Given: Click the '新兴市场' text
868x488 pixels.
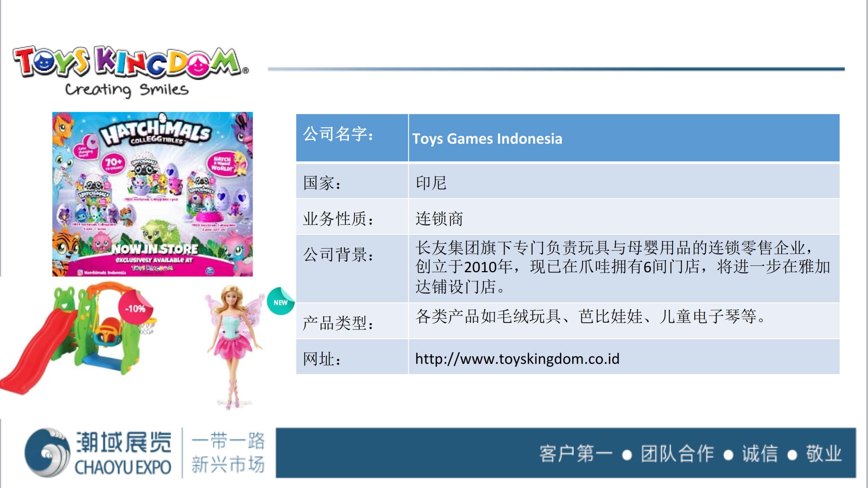Looking at the screenshot, I should pos(228,464).
